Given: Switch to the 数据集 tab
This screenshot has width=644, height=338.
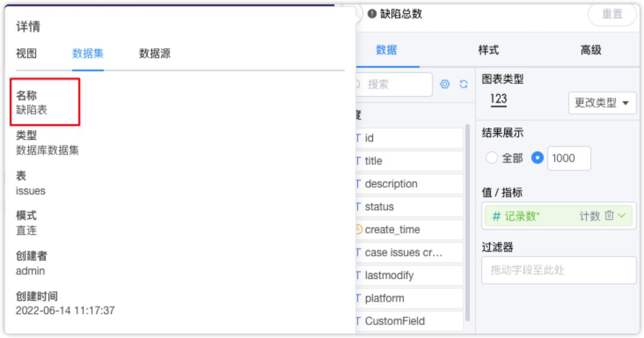Looking at the screenshot, I should [88, 54].
